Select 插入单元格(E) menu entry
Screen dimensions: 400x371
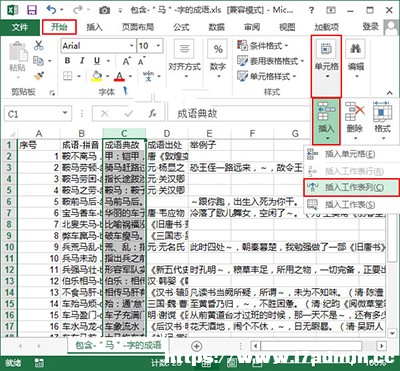(x=351, y=154)
